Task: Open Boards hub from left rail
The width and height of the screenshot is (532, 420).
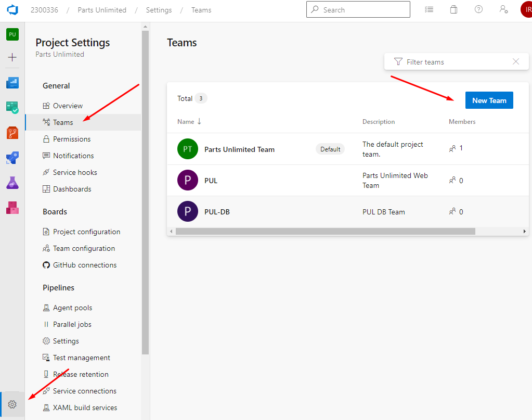Action: [x=12, y=108]
